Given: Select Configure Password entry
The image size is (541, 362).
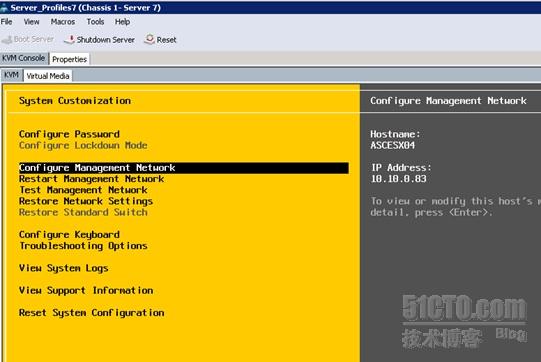Looking at the screenshot, I should coord(69,134).
